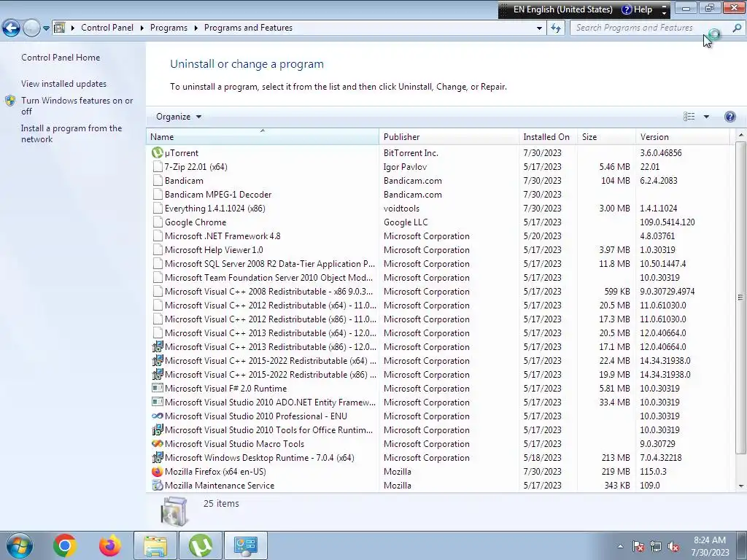The height and width of the screenshot is (560, 747).
Task: Click the Windows Desktop Runtime 7.0.4 icon
Action: pyautogui.click(x=158, y=458)
